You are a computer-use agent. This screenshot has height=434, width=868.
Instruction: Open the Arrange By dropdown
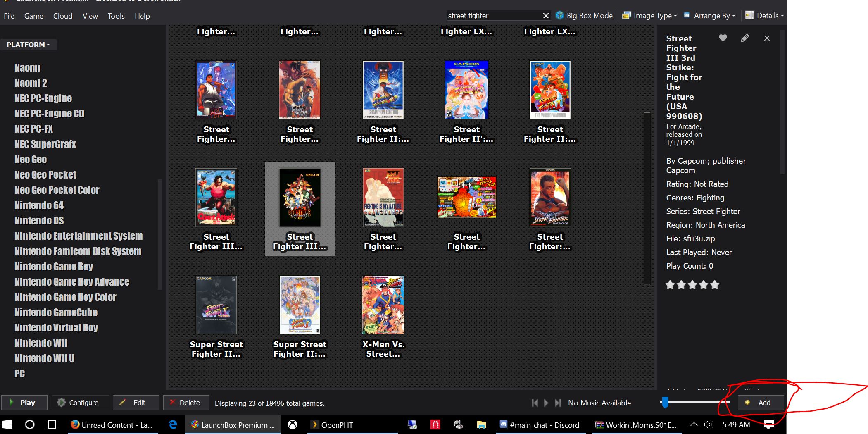[x=709, y=16]
